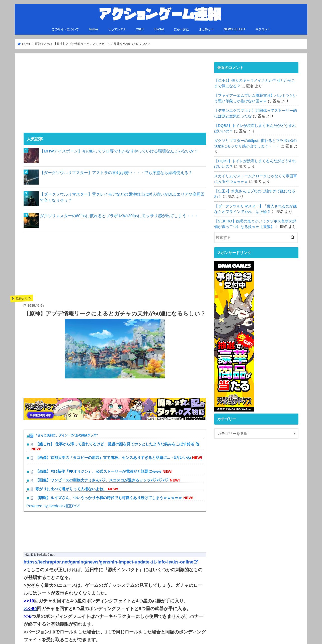Open the カテゴリーを選択 dropdown
This screenshot has width=322, height=644.
(x=256, y=434)
